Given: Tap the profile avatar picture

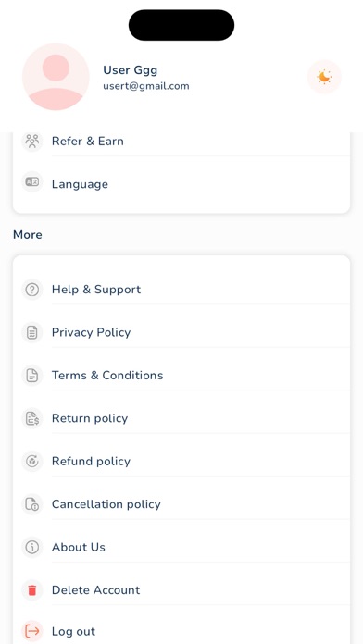Looking at the screenshot, I should [56, 77].
